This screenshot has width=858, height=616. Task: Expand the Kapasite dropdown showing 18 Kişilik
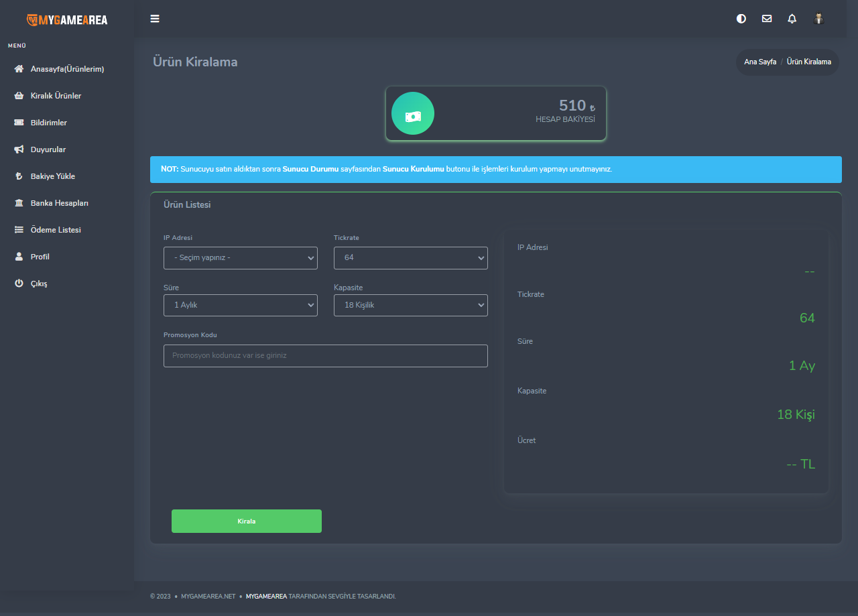pyautogui.click(x=411, y=305)
